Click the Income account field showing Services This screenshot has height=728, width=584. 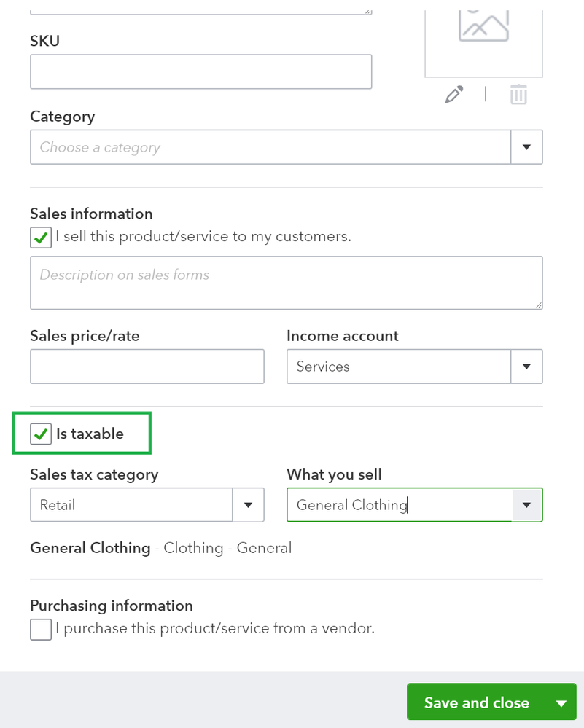point(399,367)
